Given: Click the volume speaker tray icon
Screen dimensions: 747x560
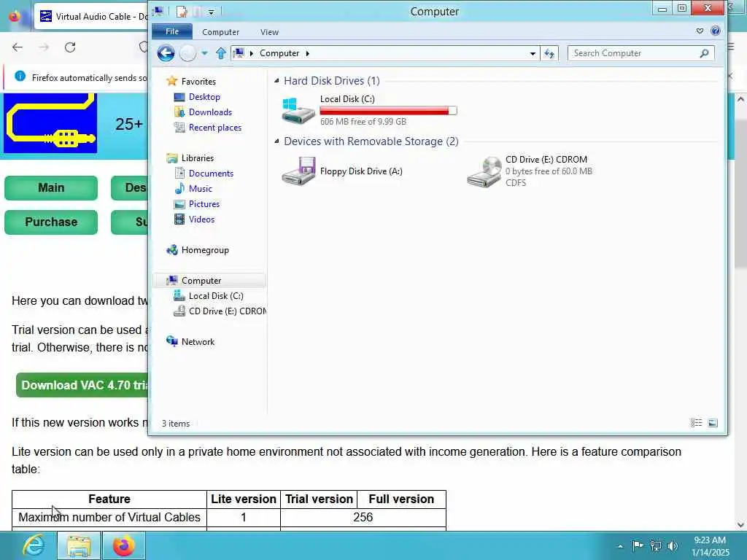Looking at the screenshot, I should click(673, 546).
